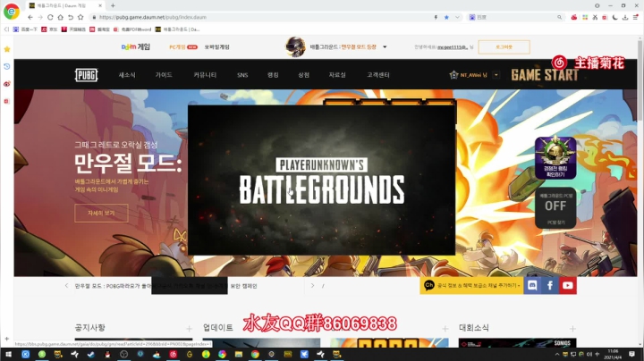Click the magnifier icon in search box

559,17
